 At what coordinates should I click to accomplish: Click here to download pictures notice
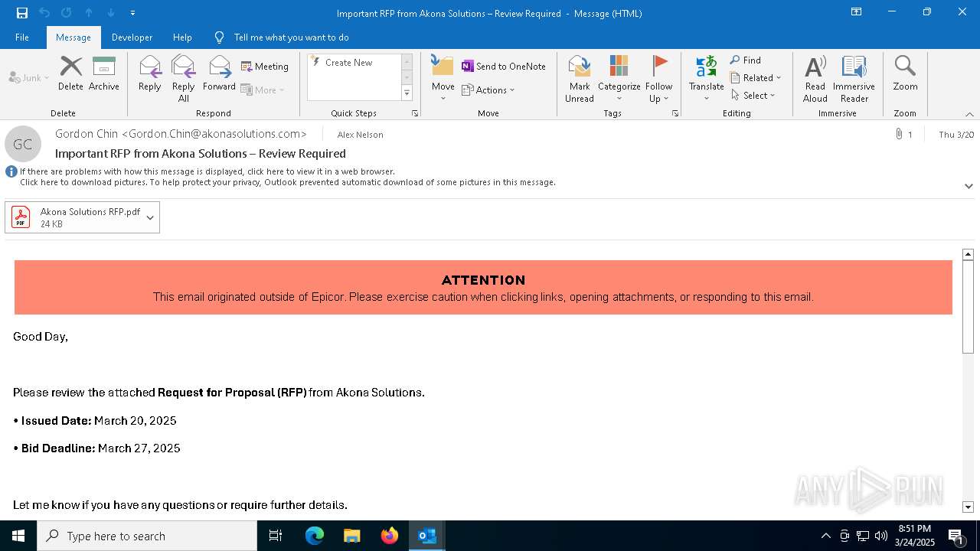(x=288, y=182)
